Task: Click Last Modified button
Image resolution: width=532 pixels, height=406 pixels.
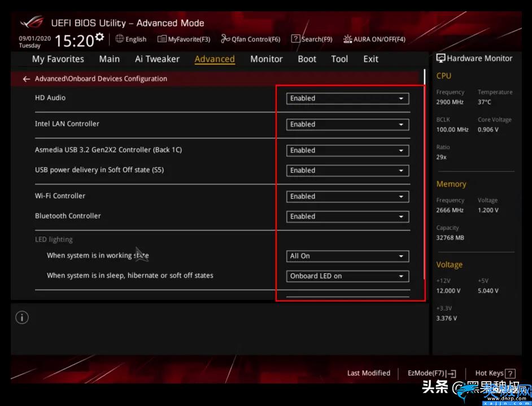Action: tap(369, 373)
